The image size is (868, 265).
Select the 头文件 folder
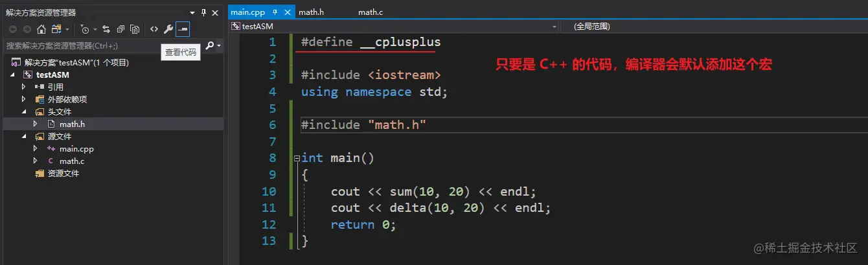pyautogui.click(x=60, y=111)
